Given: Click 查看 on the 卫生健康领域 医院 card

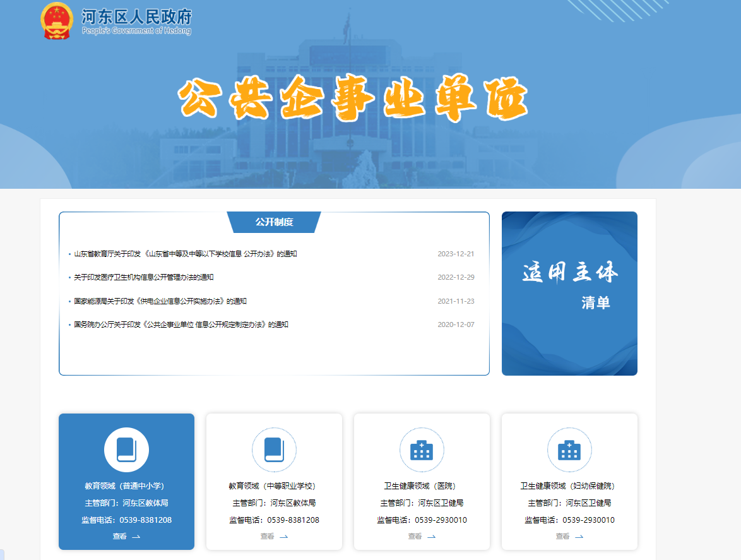Looking at the screenshot, I should coord(415,537).
